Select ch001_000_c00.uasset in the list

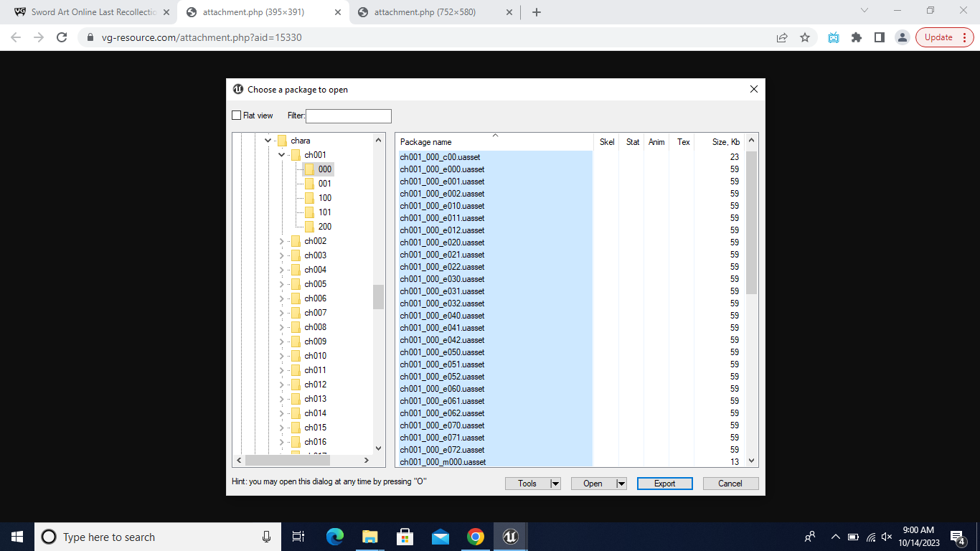pyautogui.click(x=495, y=157)
